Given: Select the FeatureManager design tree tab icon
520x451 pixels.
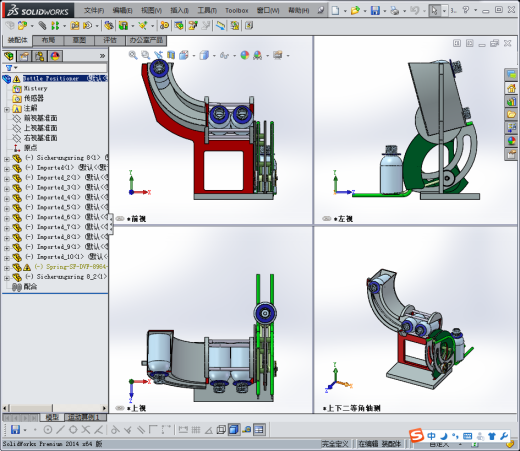Looking at the screenshot, I should [10, 56].
